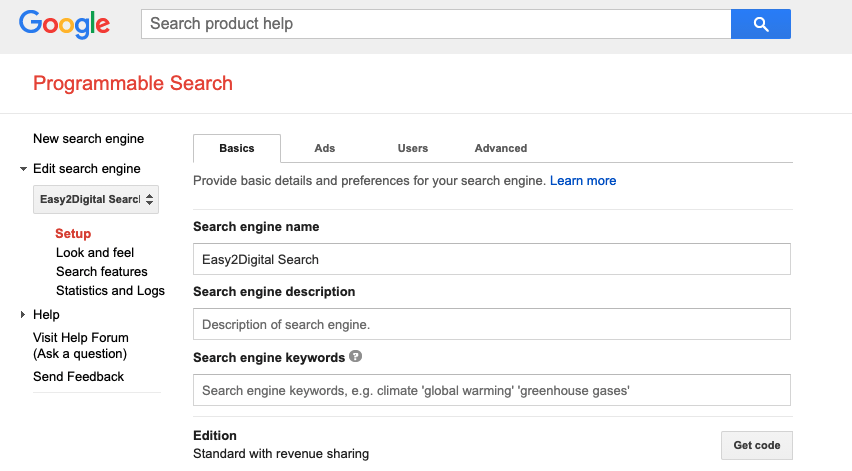Open the Easy2Digital Search engine dropdown
This screenshot has height=471, width=852.
(x=96, y=199)
